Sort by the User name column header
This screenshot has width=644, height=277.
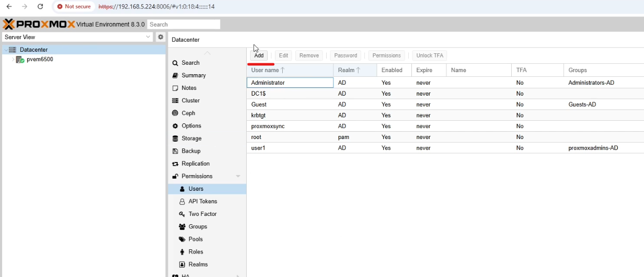tap(290, 70)
